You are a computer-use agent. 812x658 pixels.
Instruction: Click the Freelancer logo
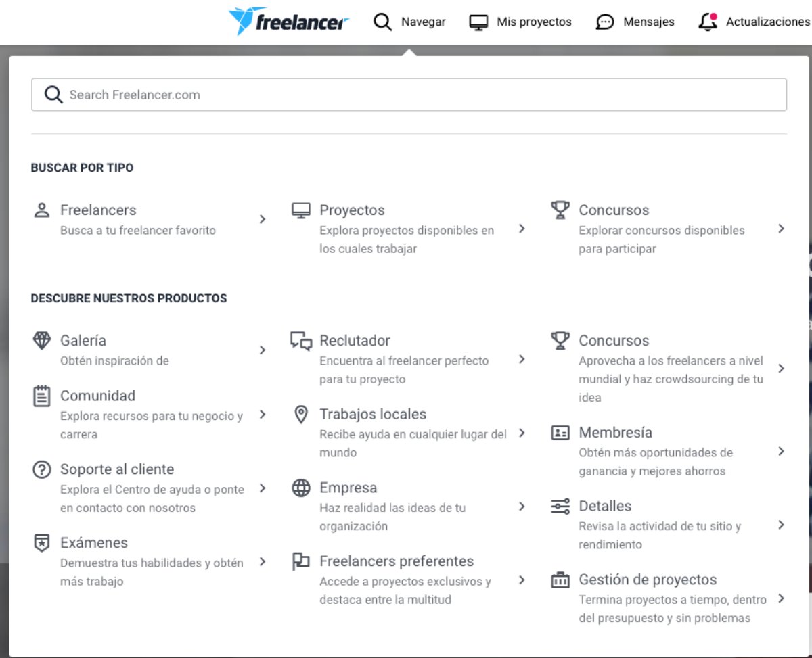point(289,22)
